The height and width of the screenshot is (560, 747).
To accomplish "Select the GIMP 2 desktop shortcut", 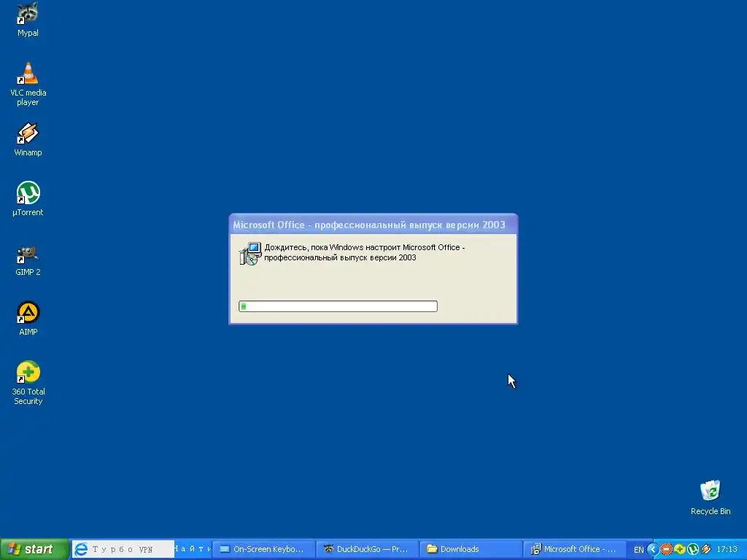I will click(x=28, y=259).
